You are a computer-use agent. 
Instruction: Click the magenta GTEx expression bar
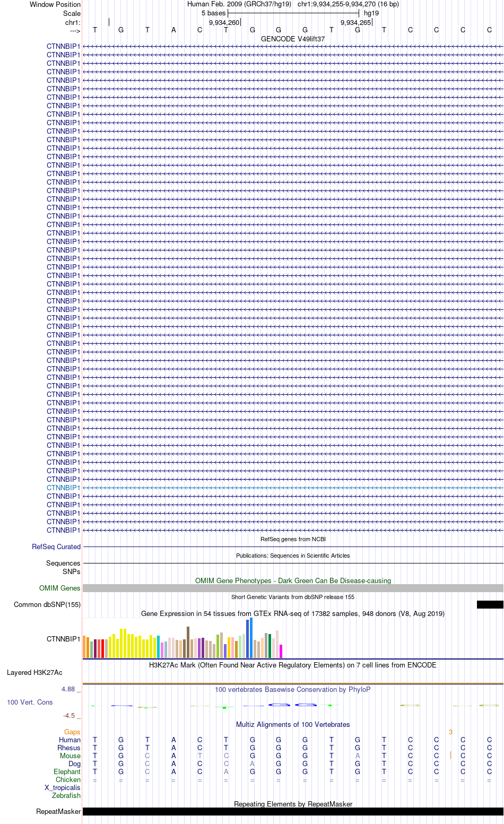(281, 651)
